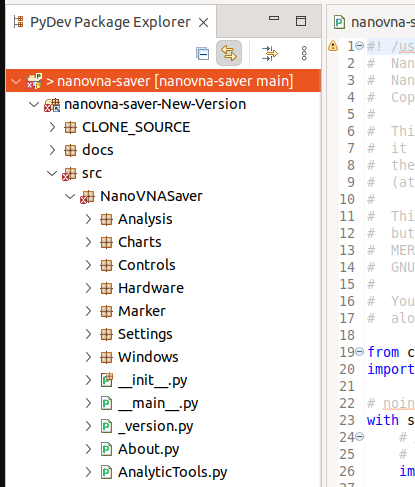This screenshot has height=487, width=415.
Task: Click the Controls package icon
Action: (106, 265)
